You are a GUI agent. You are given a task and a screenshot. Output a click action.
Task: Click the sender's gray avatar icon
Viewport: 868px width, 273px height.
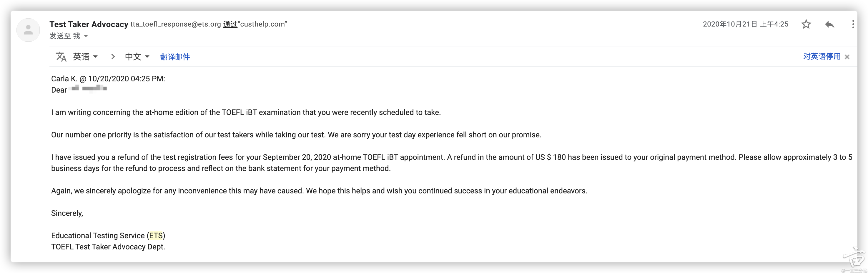point(28,30)
